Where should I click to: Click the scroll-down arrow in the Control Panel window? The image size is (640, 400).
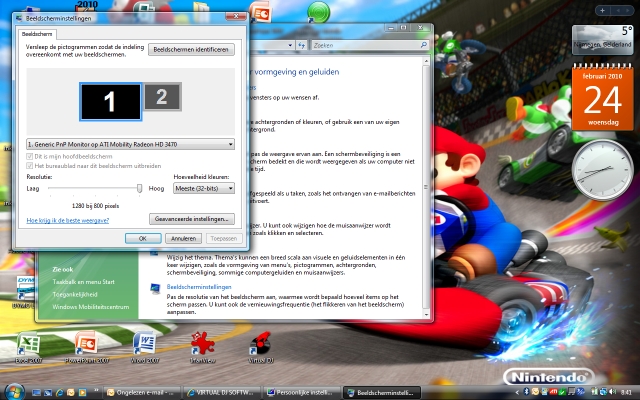click(427, 315)
